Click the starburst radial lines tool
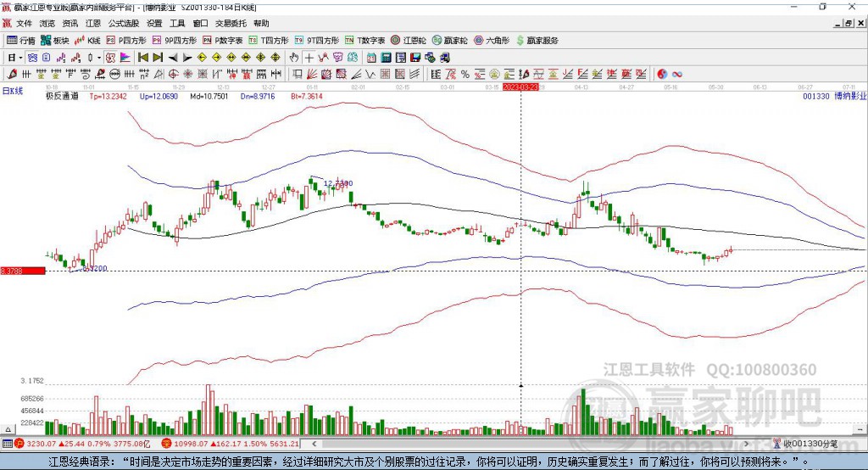Screen dimensions: 868x470 point(187,74)
